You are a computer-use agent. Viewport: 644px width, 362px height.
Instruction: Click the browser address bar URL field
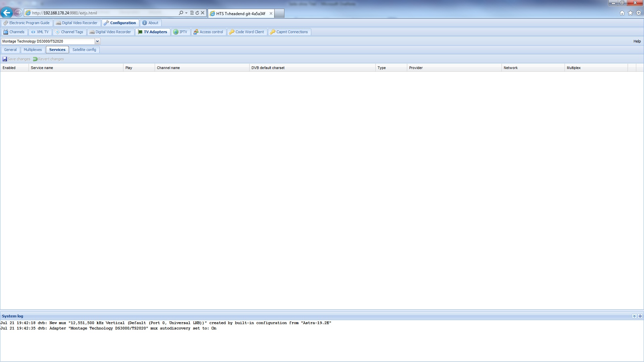pos(101,13)
